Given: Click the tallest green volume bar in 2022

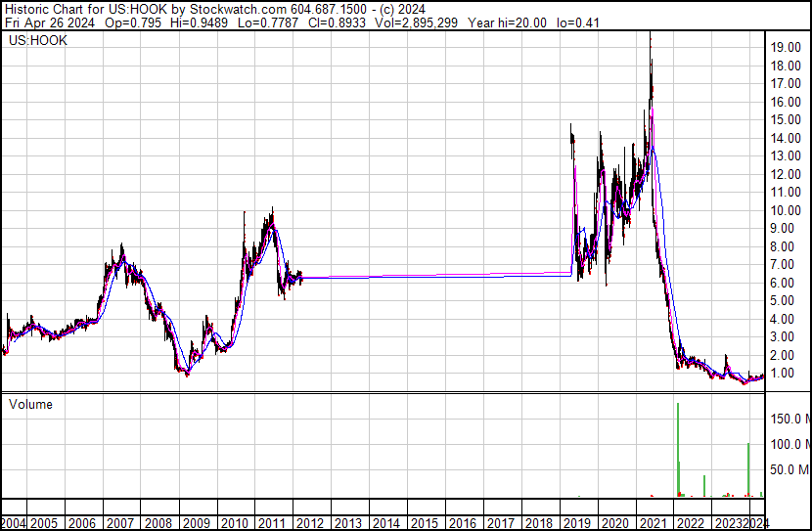Looking at the screenshot, I should [x=677, y=450].
